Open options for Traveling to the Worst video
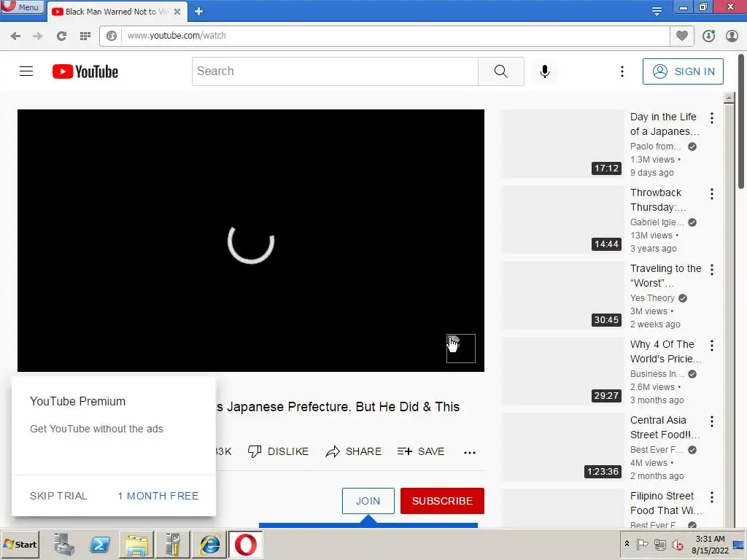 point(712,270)
